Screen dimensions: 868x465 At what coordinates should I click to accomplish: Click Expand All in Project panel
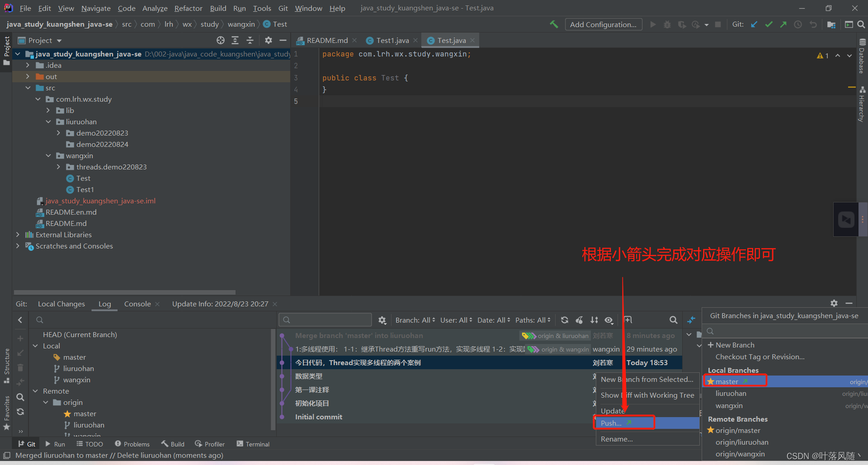click(235, 40)
